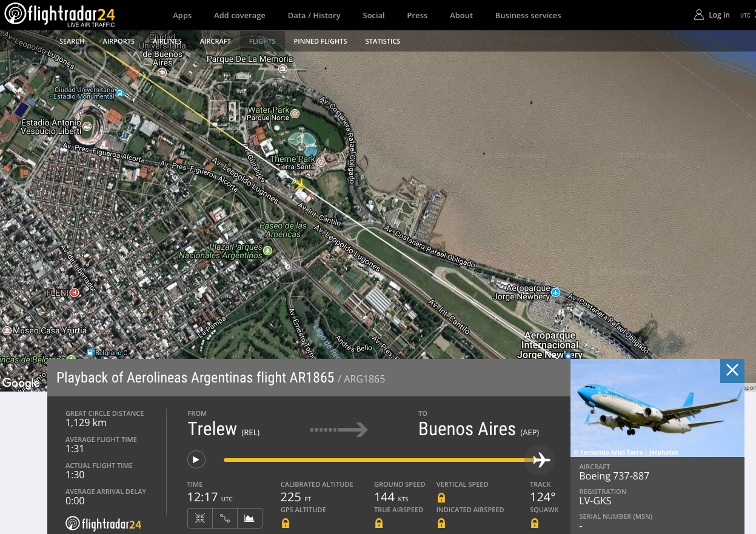756x534 pixels.
Task: Click the Boeing 737-887 aircraft value
Action: point(614,476)
